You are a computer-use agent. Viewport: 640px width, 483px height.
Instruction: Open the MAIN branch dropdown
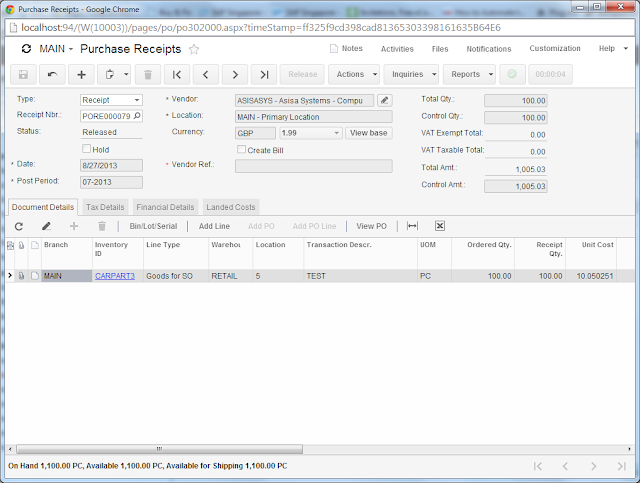(56, 49)
